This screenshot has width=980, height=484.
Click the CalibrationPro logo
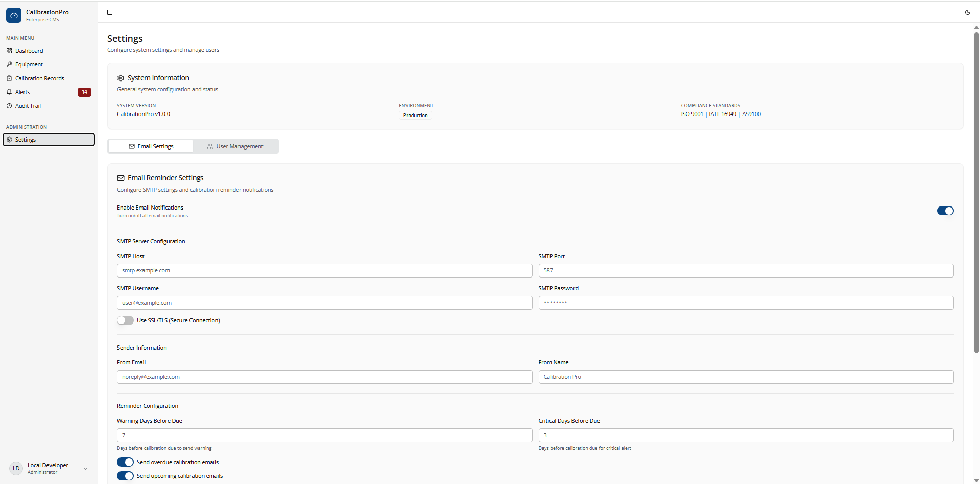tap(14, 15)
